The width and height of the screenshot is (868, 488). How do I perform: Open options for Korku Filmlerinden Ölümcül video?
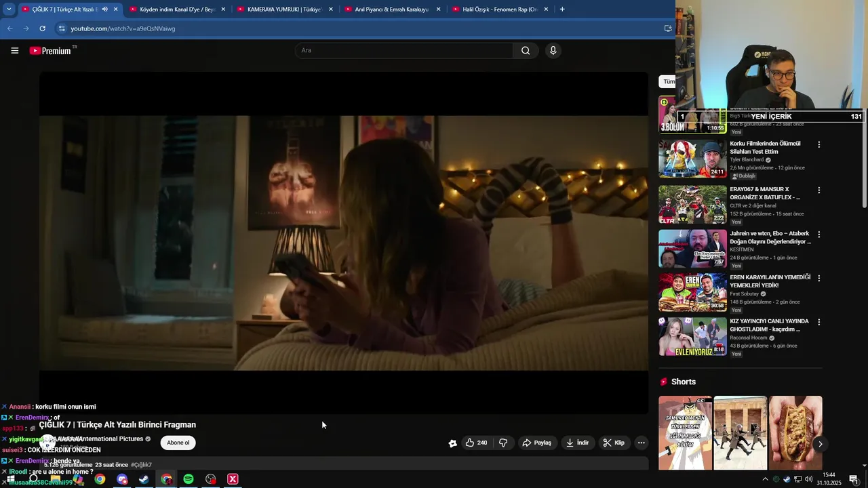(x=818, y=144)
